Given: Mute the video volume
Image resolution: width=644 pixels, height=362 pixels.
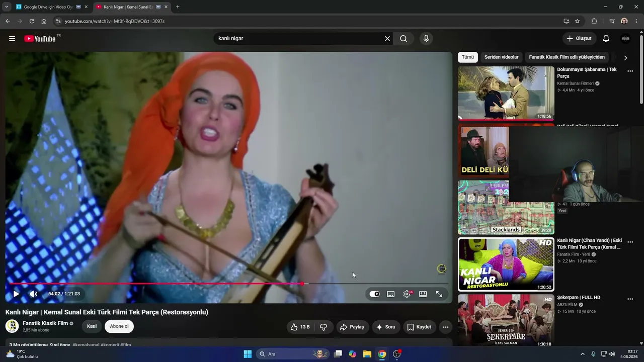Looking at the screenshot, I should tap(33, 294).
